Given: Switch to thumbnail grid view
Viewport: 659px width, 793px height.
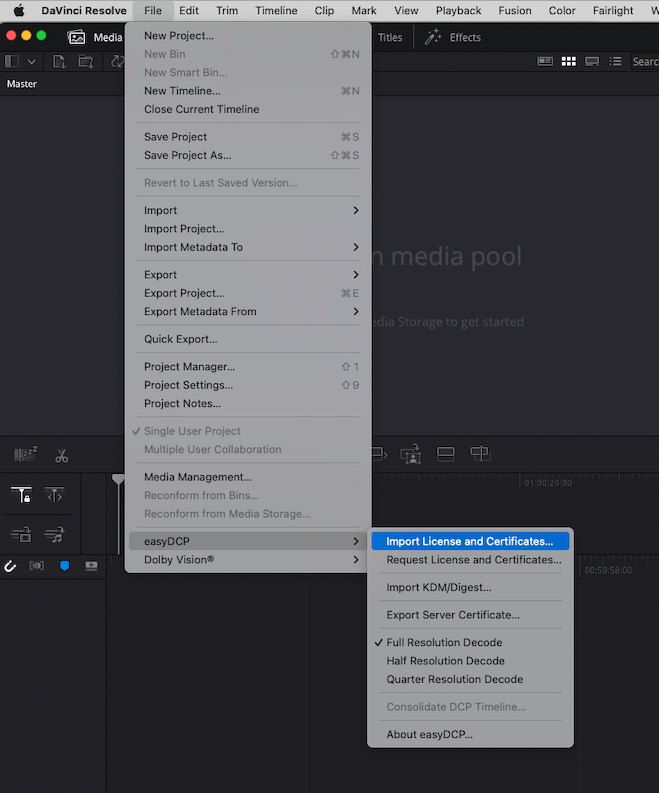Looking at the screenshot, I should click(568, 62).
